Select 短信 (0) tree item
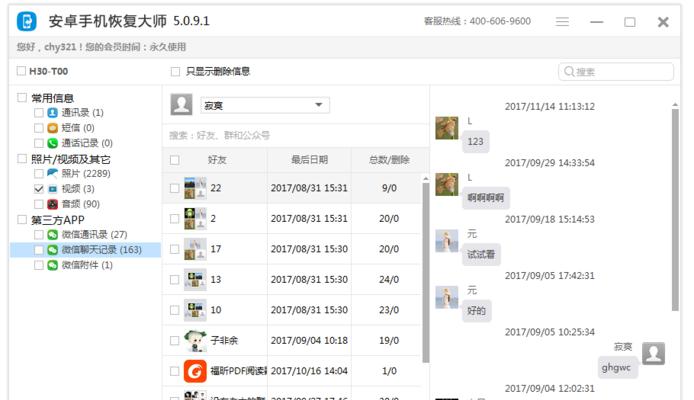 coord(78,128)
